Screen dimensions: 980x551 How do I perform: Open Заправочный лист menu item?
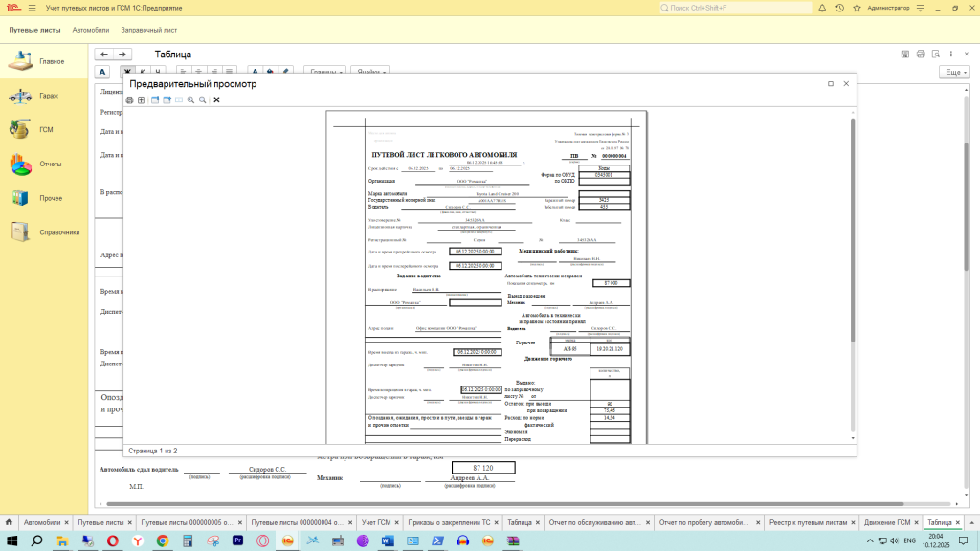click(x=148, y=30)
